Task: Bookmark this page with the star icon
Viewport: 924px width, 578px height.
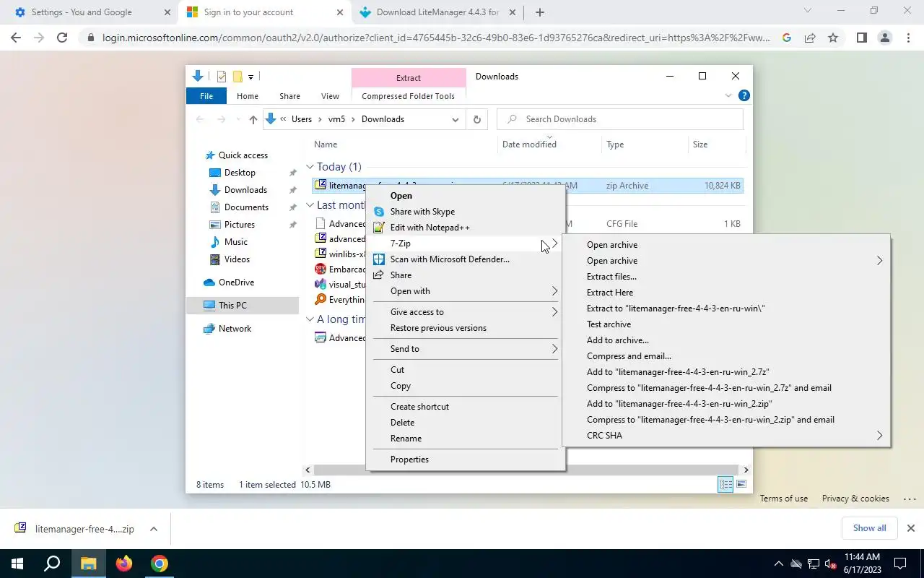Action: click(x=833, y=38)
